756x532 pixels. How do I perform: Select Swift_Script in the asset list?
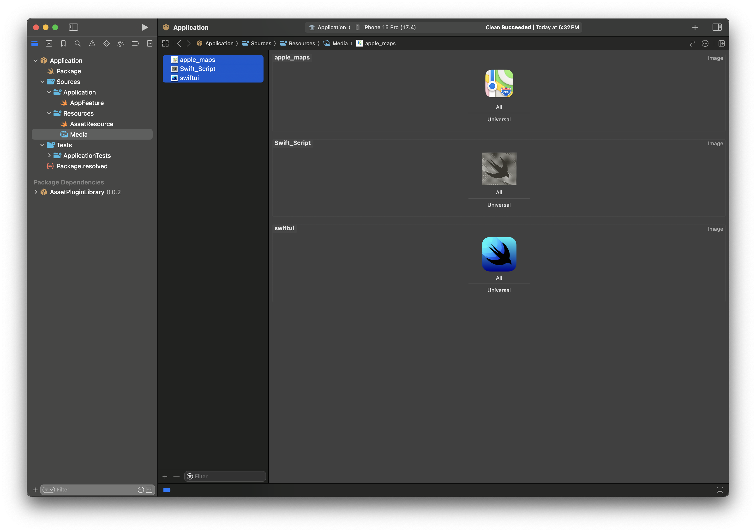213,69
